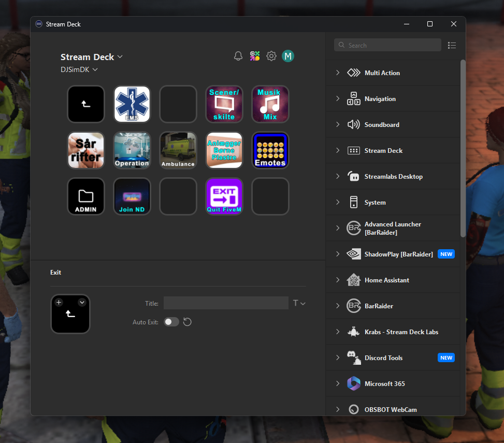The image size is (504, 443).
Task: Click the Microsoft 365 icon
Action: (354, 383)
